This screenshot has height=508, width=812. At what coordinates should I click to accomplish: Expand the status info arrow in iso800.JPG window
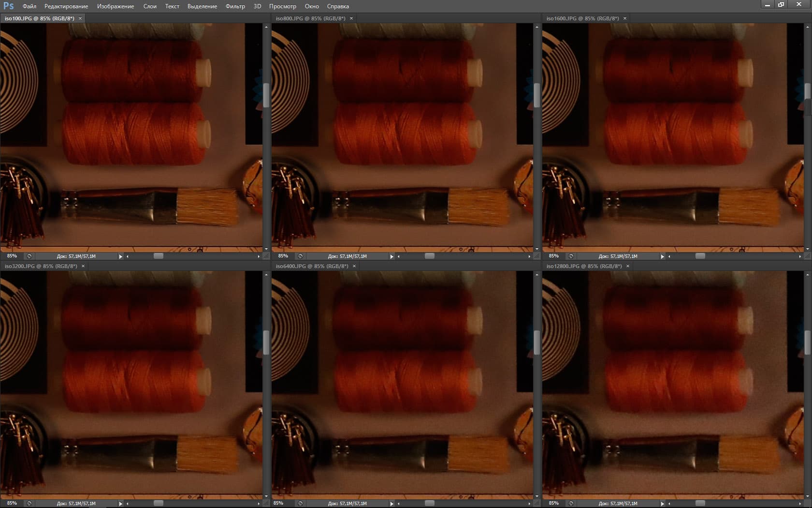tap(391, 256)
